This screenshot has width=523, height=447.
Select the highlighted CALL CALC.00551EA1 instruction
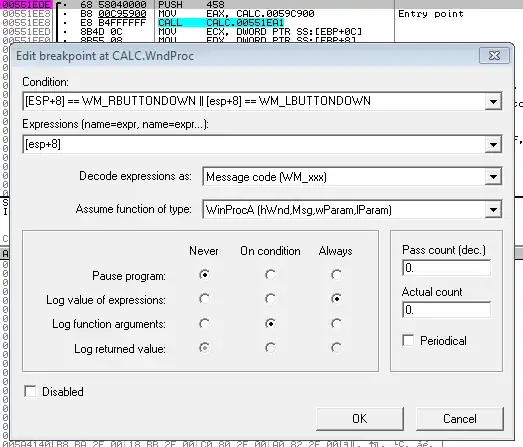click(x=221, y=23)
